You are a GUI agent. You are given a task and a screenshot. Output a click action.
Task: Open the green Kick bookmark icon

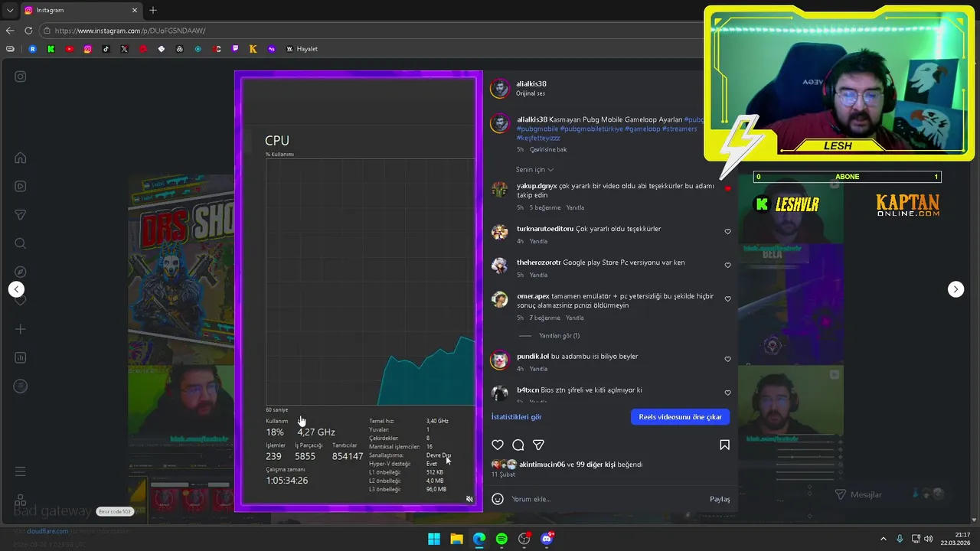(x=51, y=49)
